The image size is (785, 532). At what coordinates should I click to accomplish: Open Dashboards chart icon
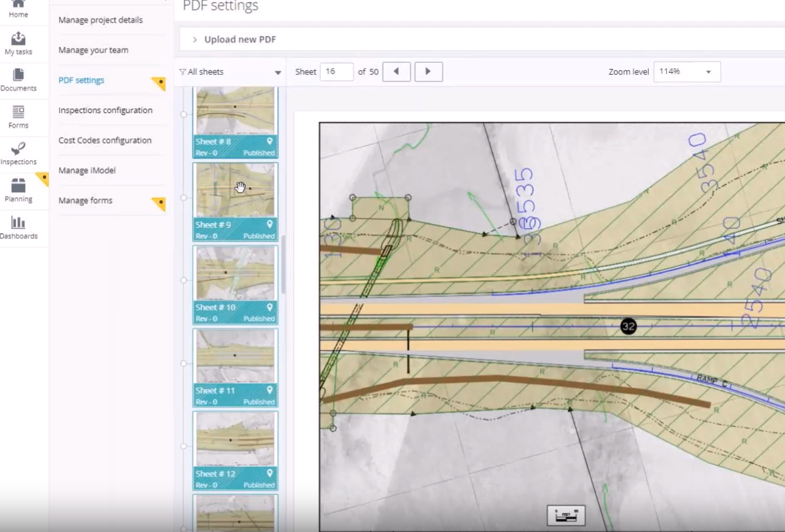[18, 223]
